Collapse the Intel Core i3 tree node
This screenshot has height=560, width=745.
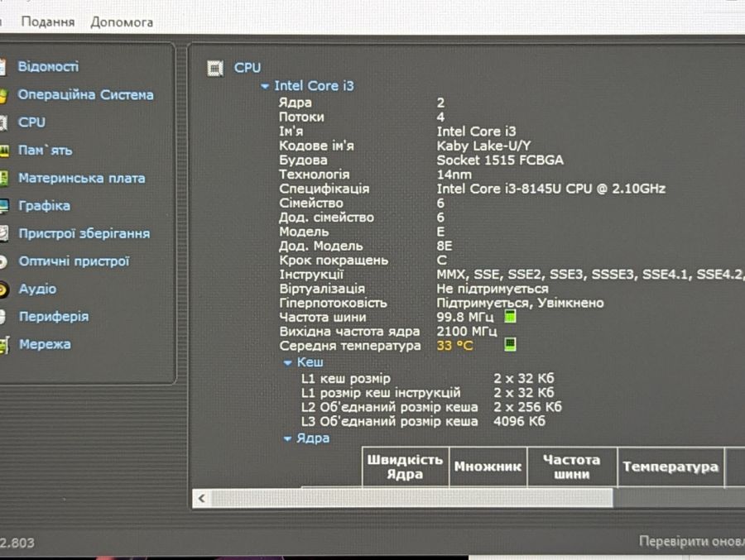click(x=265, y=87)
